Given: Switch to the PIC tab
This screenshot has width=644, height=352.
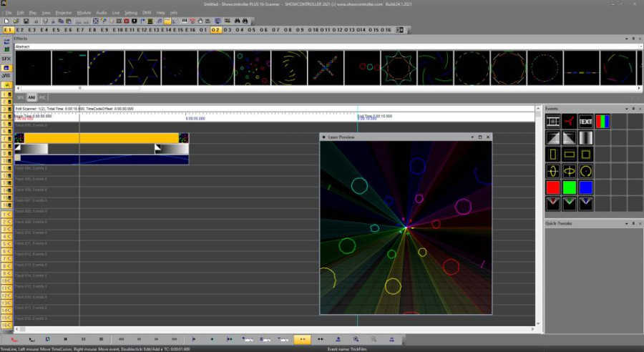Looking at the screenshot, I should 42,97.
